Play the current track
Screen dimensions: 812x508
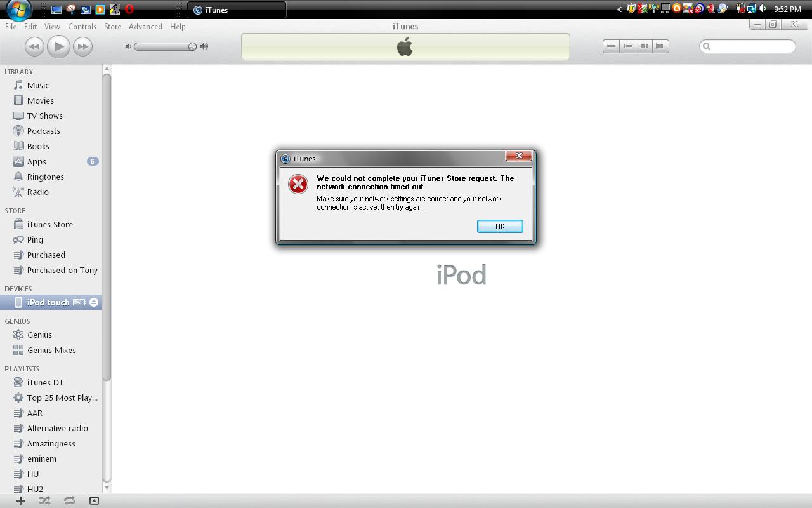coord(58,46)
